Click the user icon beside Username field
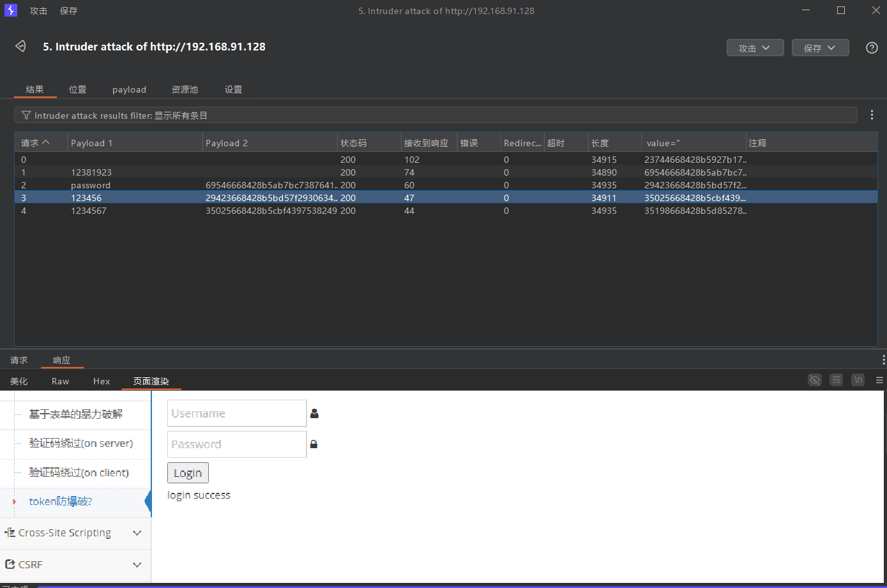Viewport: 887px width, 588px height. coord(314,414)
